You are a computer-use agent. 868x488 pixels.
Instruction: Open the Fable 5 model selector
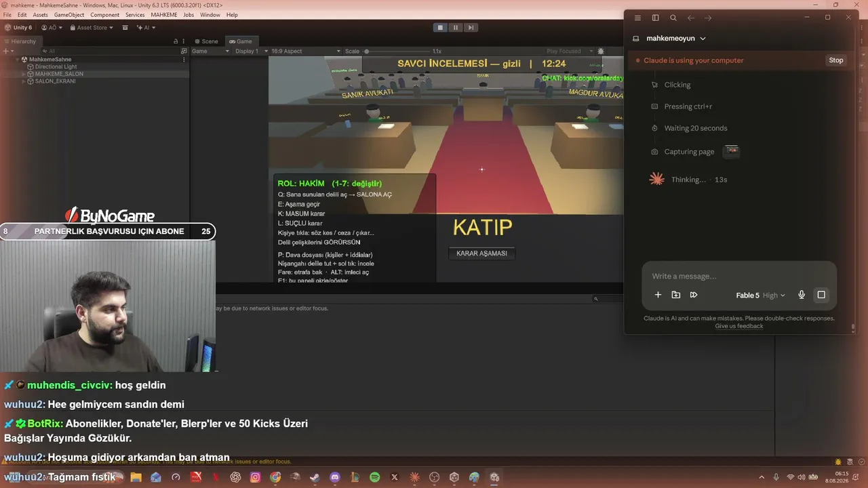[760, 296]
